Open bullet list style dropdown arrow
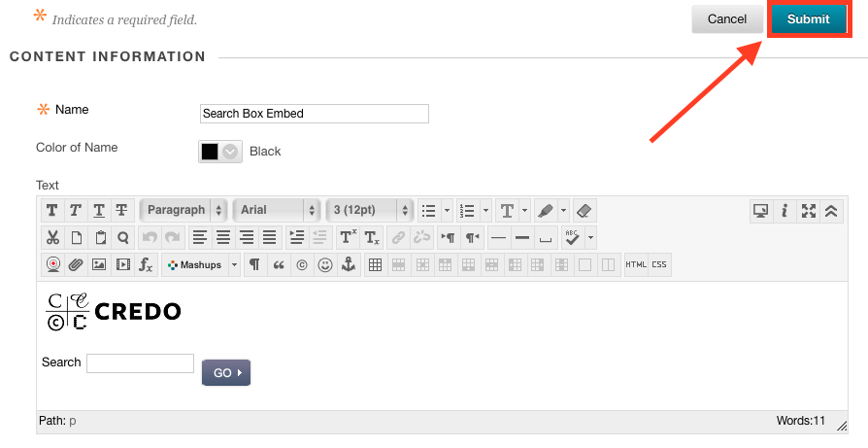The width and height of the screenshot is (868, 448). click(x=448, y=211)
